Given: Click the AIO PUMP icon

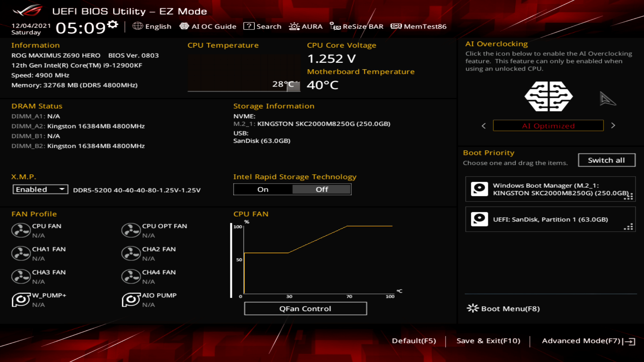Looking at the screenshot, I should (131, 299).
